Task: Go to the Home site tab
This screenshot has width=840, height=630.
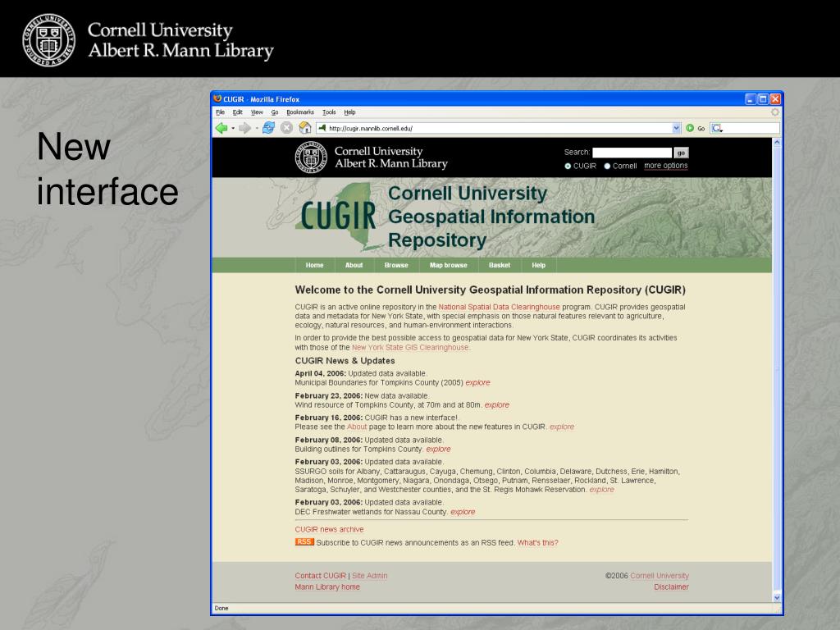Action: 314,265
